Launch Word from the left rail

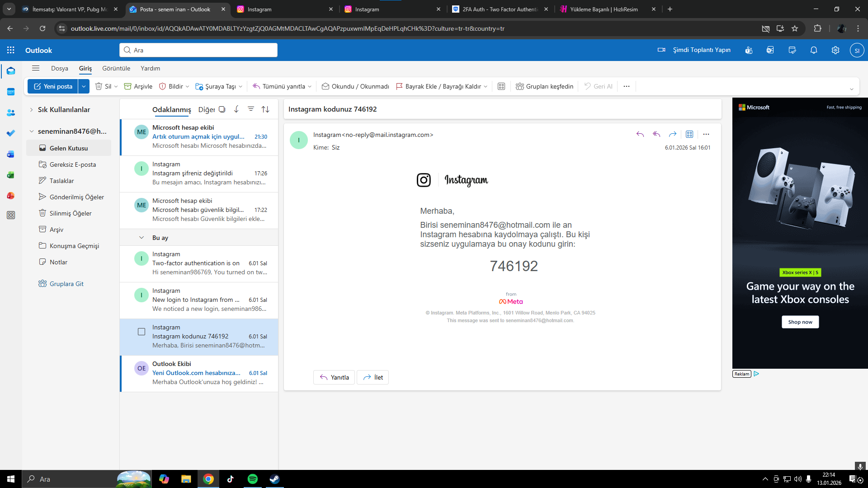pyautogui.click(x=11, y=154)
